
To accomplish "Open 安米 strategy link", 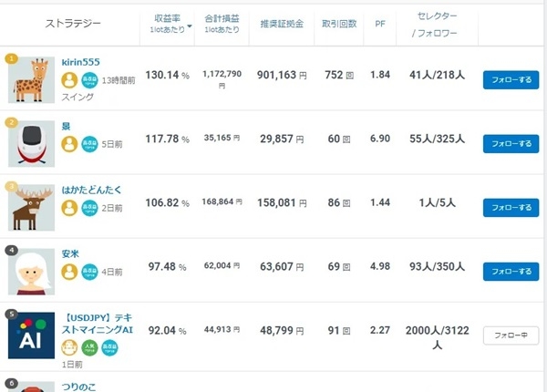I will [70, 254].
